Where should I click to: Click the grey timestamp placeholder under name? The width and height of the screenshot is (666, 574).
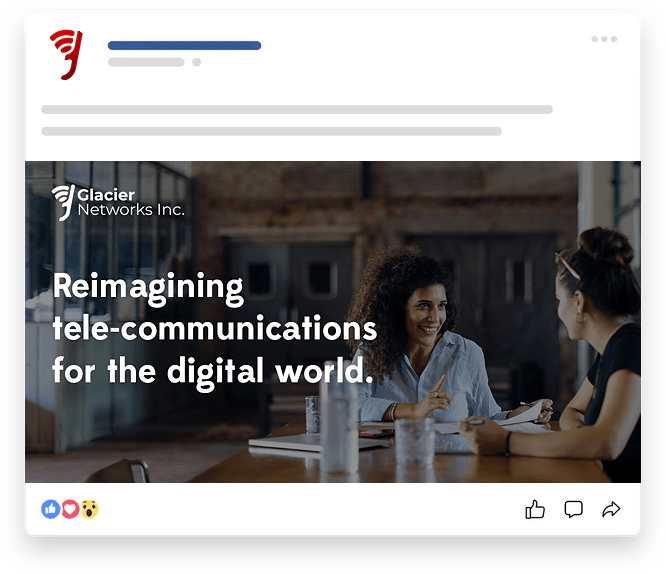pos(146,62)
